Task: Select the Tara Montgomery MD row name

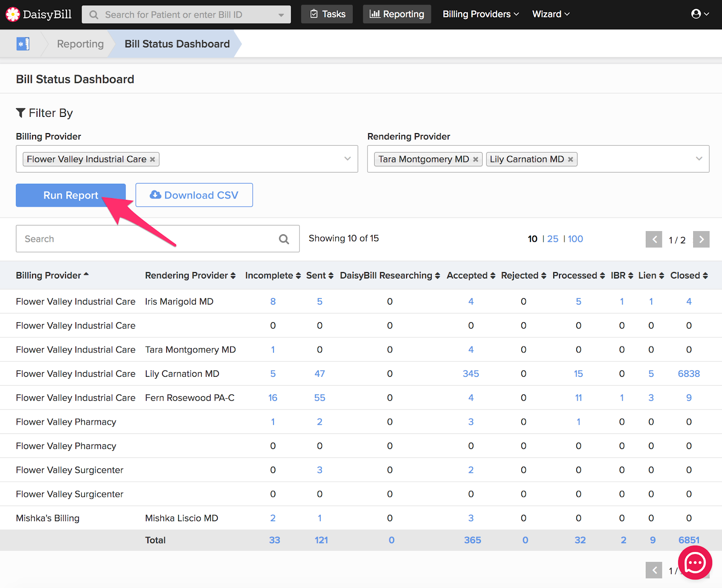Action: (190, 350)
